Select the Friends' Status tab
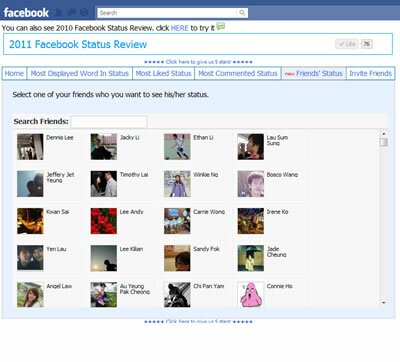Screen dimensions: 400x362 coord(314,74)
